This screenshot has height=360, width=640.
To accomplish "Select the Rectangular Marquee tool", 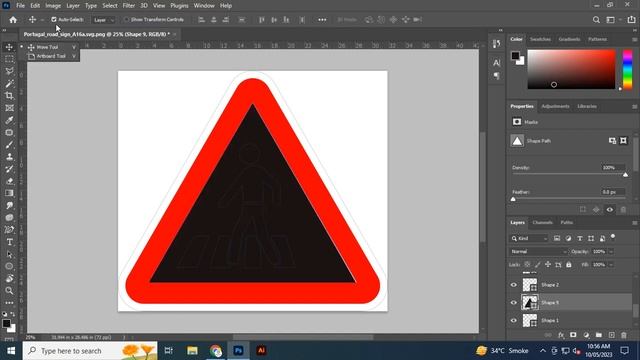I will pyautogui.click(x=9, y=59).
